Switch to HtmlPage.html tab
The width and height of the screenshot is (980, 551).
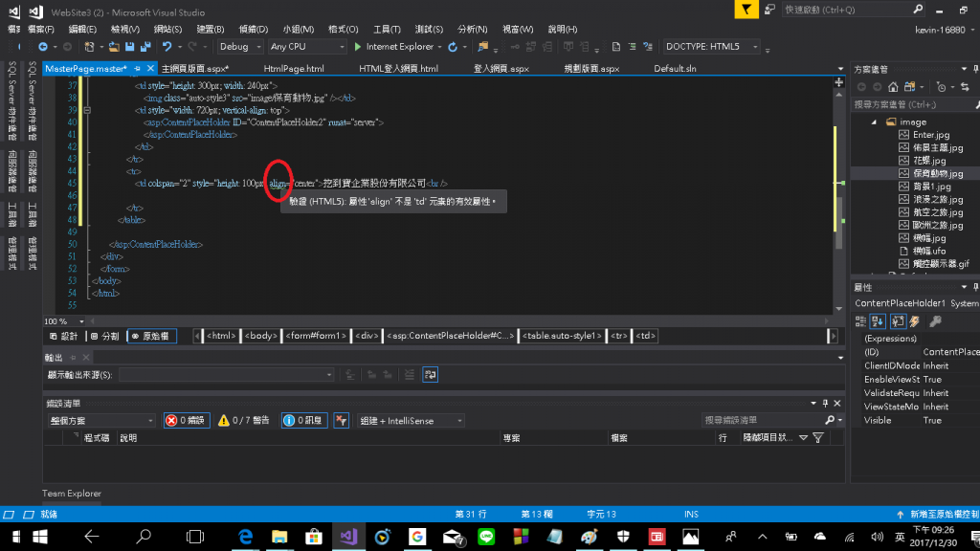(294, 69)
